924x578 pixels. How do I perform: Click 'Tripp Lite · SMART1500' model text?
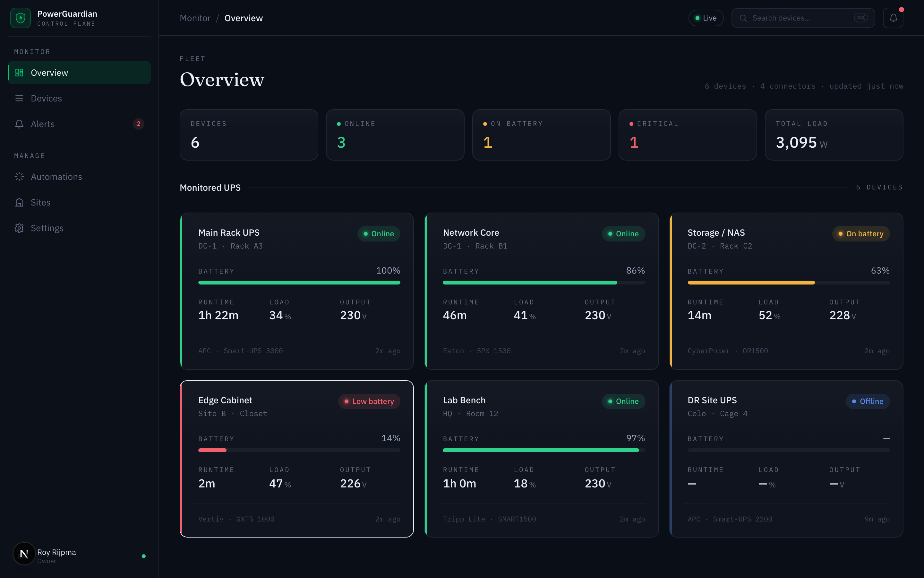[x=490, y=519]
